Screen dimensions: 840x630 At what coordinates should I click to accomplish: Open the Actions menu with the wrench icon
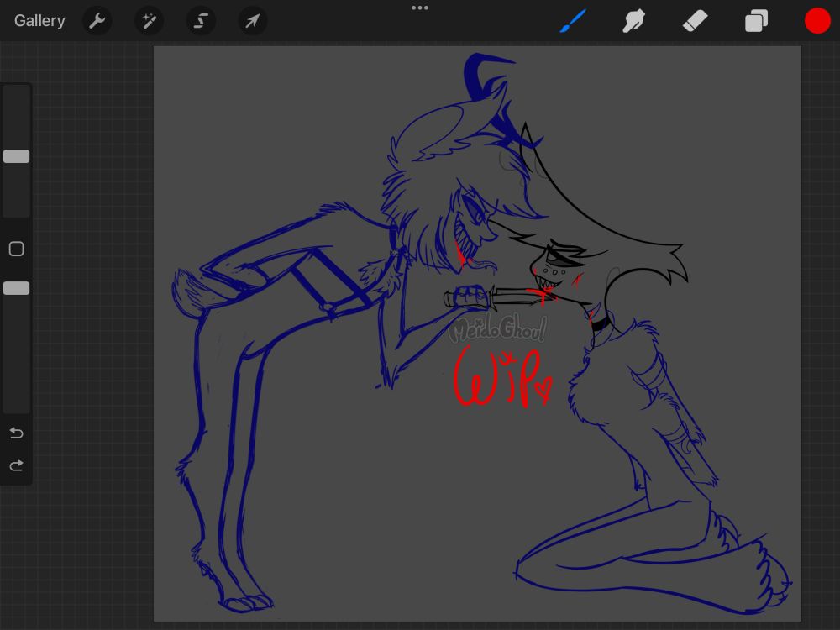tap(97, 20)
